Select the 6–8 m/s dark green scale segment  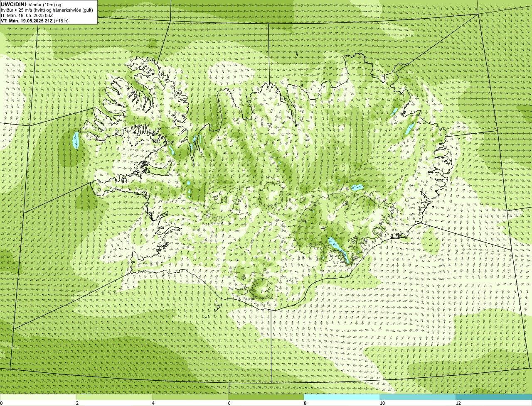(266, 397)
